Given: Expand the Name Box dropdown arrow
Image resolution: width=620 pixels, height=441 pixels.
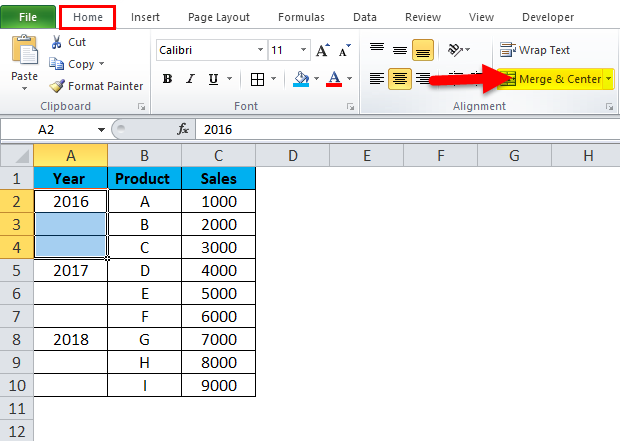Looking at the screenshot, I should (x=101, y=130).
